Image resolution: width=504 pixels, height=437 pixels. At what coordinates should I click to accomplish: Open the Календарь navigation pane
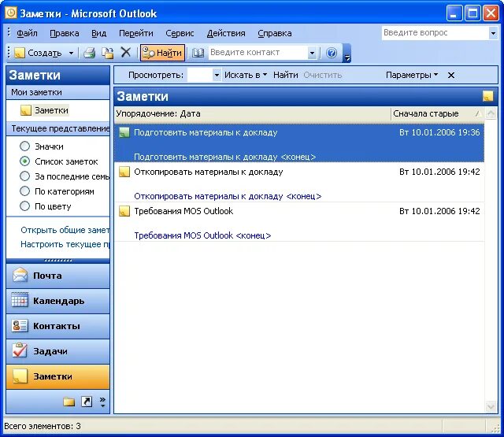tap(57, 301)
